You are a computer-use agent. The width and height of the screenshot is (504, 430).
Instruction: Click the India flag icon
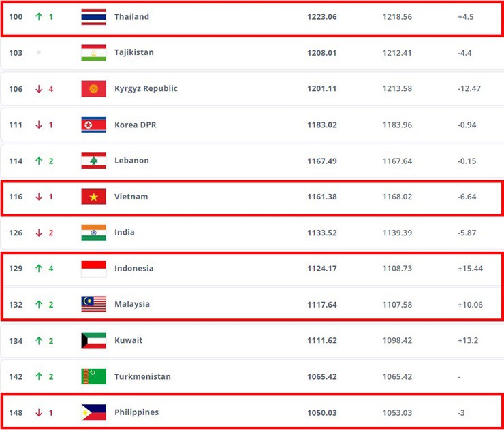point(93,233)
